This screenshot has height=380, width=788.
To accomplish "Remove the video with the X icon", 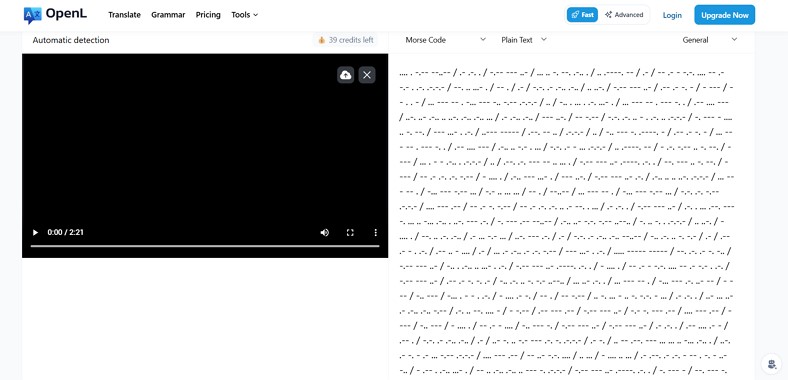I will [x=367, y=75].
